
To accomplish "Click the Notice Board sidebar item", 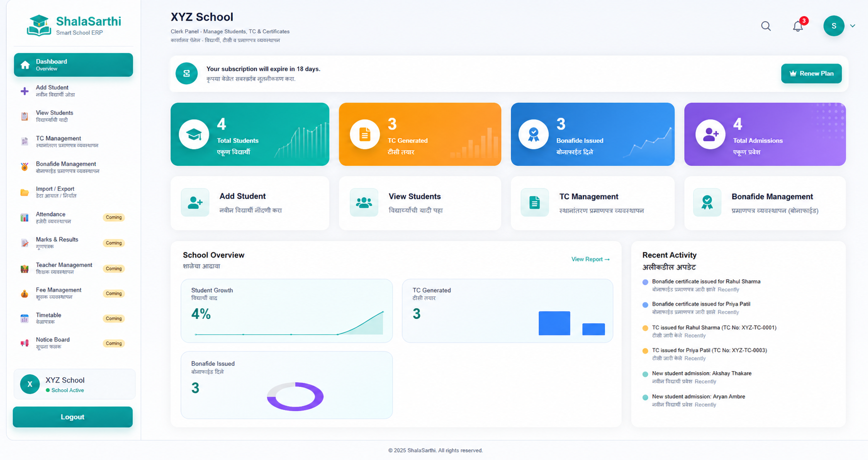I will pyautogui.click(x=74, y=343).
